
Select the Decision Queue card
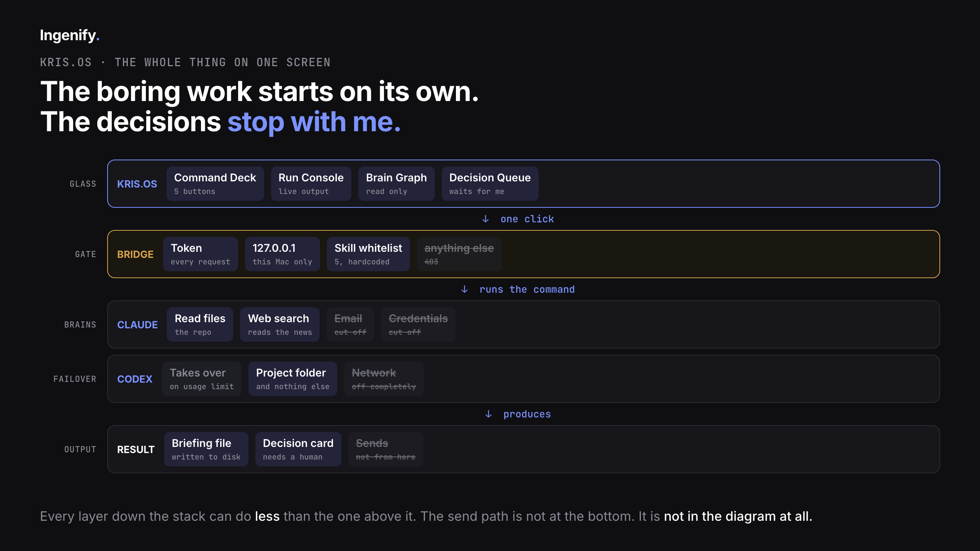tap(490, 184)
